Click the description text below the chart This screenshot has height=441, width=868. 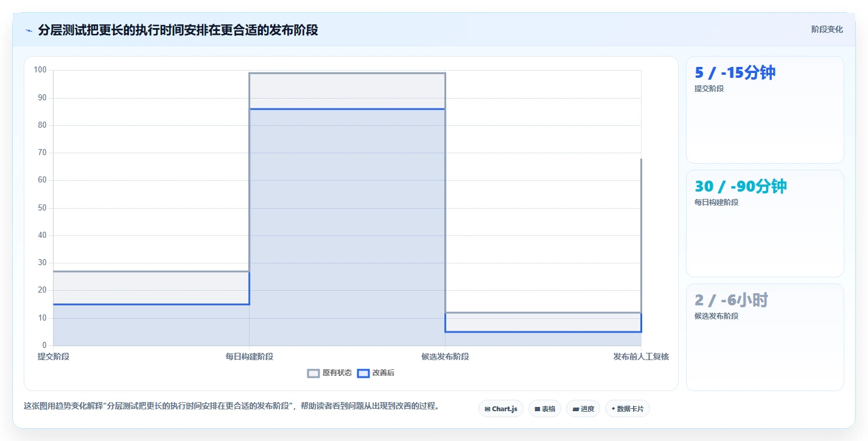pyautogui.click(x=231, y=406)
